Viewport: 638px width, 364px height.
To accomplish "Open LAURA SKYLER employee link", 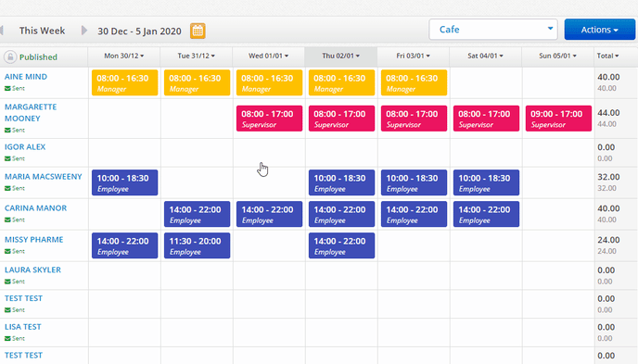I will click(32, 270).
